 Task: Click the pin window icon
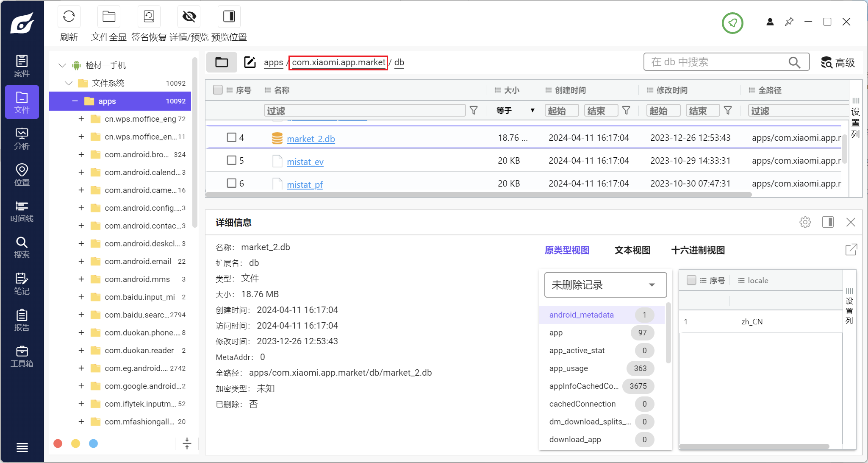click(789, 22)
